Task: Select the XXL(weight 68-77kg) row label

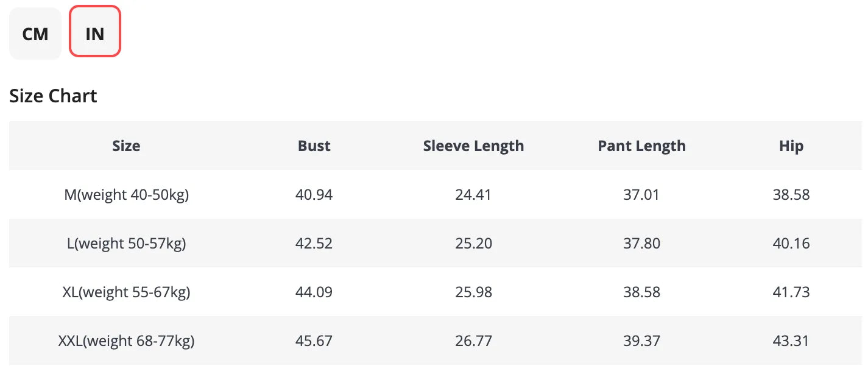Action: tap(126, 341)
